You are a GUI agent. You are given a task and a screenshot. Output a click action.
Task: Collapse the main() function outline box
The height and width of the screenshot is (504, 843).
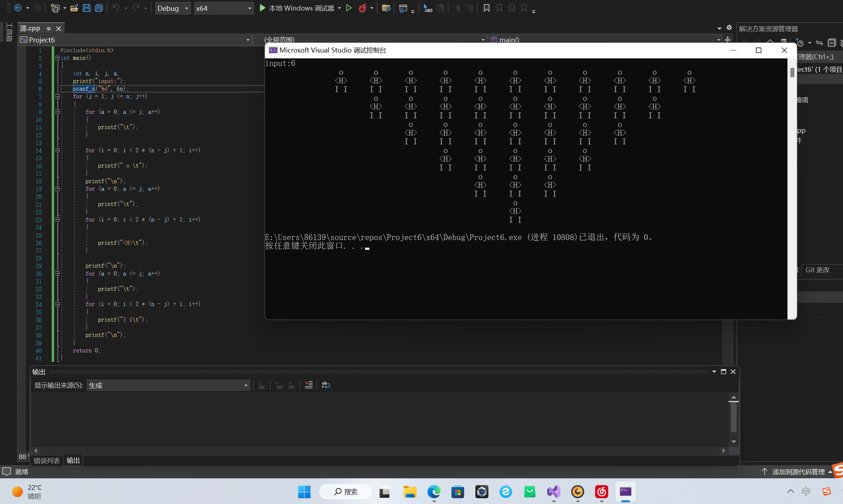coord(57,58)
